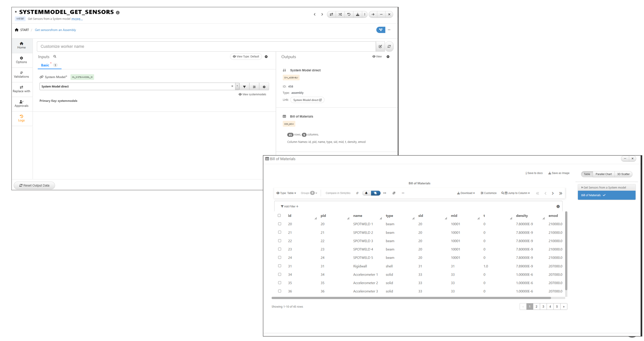
Task: Expand the Download dropdown menu
Action: pos(466,193)
